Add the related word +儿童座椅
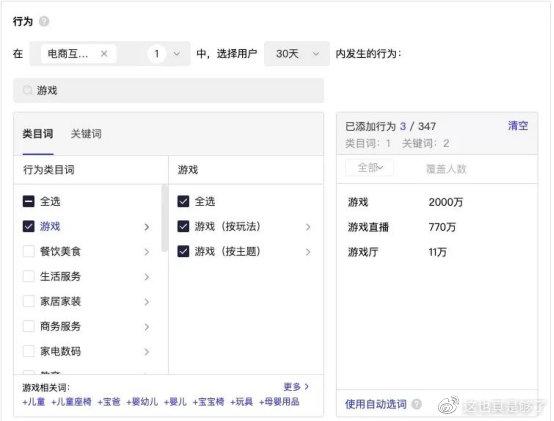Screen dimensions: 554x421 (71, 402)
